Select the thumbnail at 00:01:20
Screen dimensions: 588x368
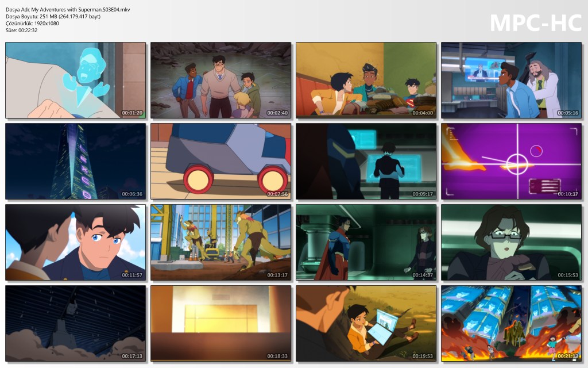pyautogui.click(x=75, y=80)
